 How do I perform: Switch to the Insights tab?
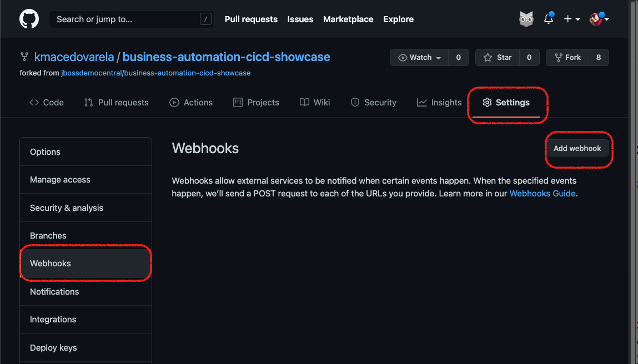click(439, 103)
